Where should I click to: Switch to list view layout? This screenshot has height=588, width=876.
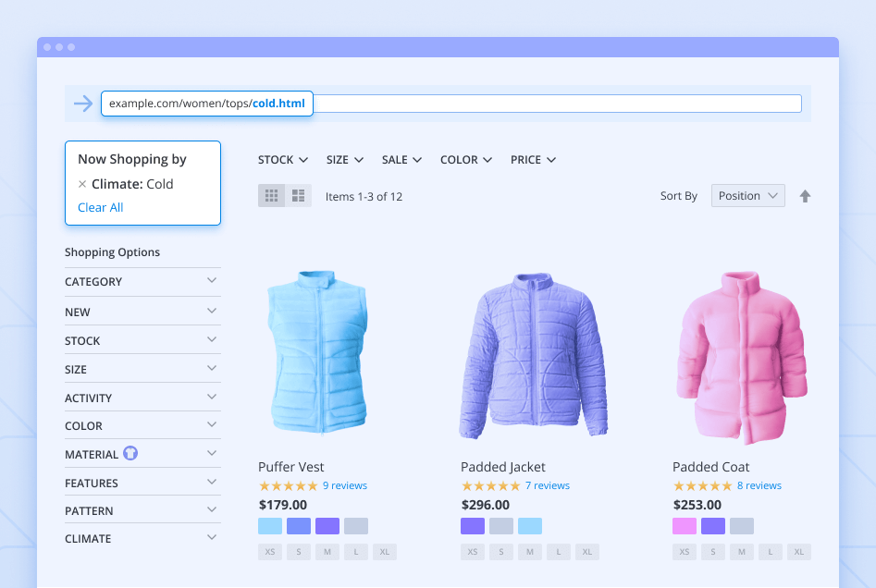(x=298, y=196)
